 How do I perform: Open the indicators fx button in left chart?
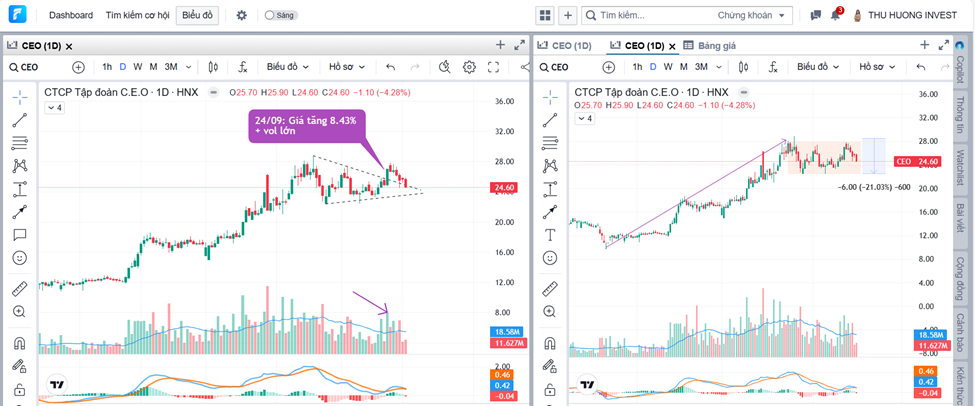coord(242,67)
